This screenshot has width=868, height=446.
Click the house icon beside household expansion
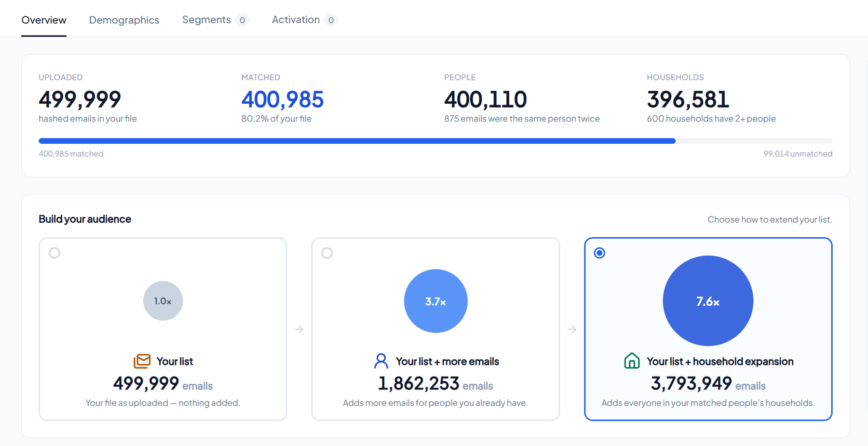[x=632, y=361]
